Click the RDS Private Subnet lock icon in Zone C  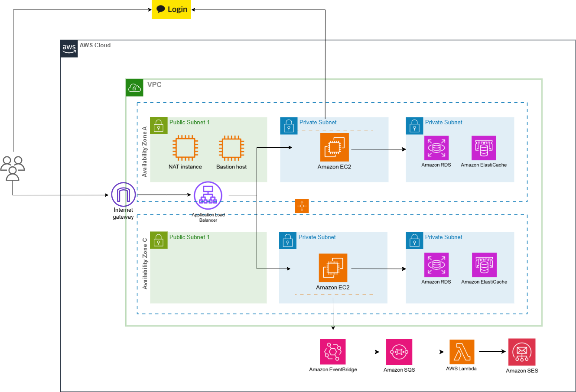[414, 240]
